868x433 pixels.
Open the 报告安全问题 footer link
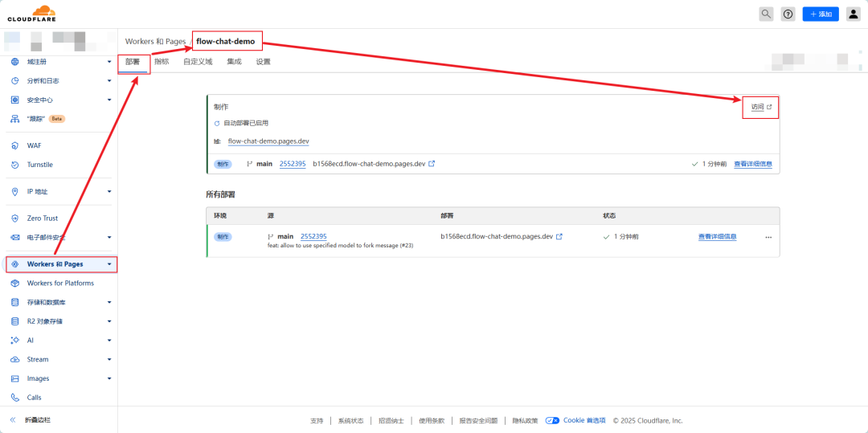point(478,421)
